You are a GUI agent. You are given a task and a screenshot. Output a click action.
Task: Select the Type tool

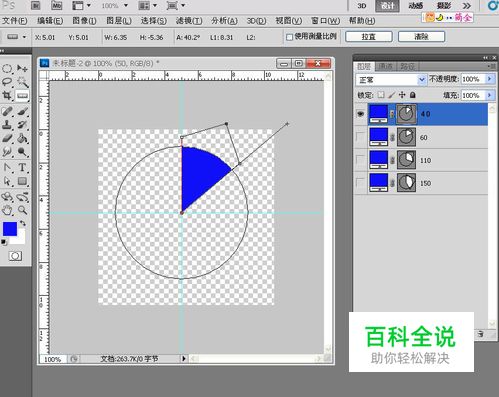pos(22,167)
